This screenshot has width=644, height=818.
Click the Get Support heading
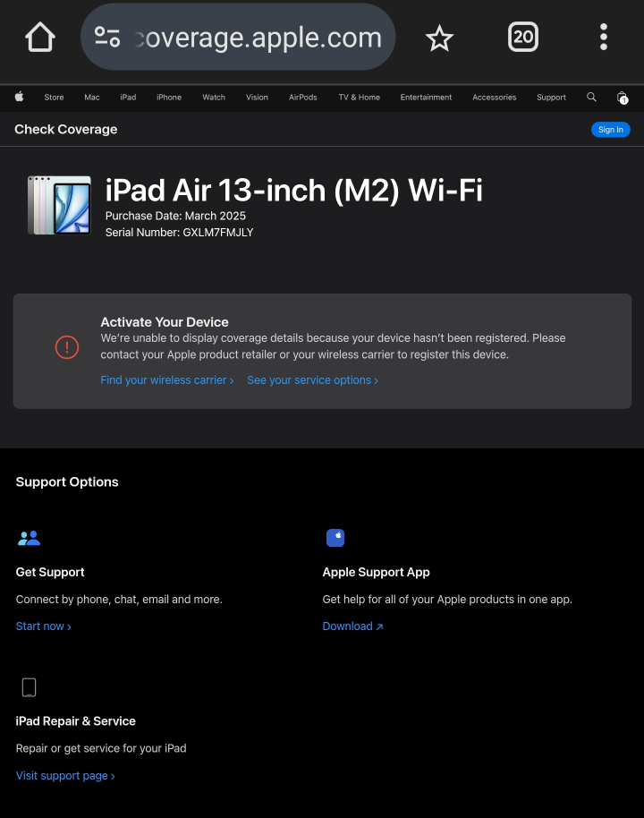click(x=50, y=572)
